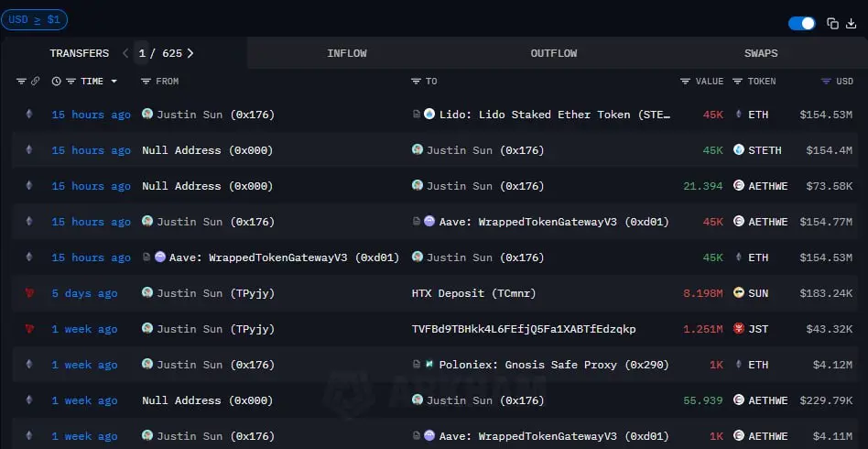Click Justin Sun's avatar in the HTX Deposit row
The height and width of the screenshot is (449, 868).
[147, 292]
